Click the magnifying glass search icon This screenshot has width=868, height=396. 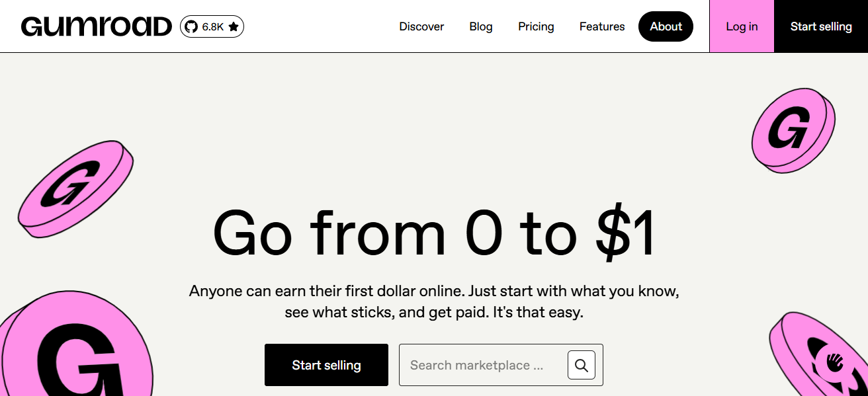(x=582, y=365)
